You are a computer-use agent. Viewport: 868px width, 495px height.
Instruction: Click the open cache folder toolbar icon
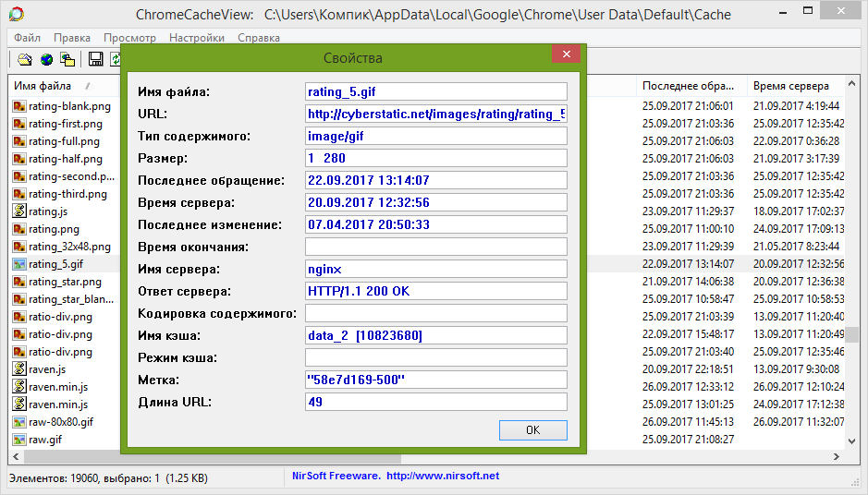click(x=25, y=60)
